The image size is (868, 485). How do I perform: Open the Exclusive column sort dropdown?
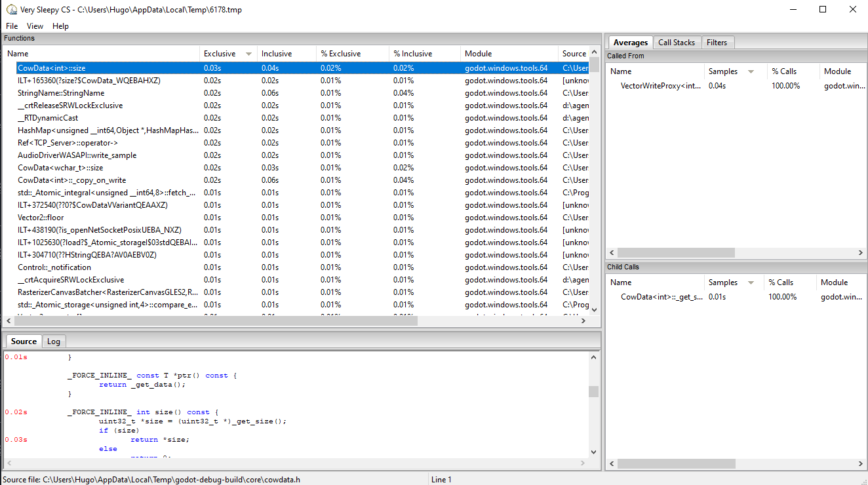pyautogui.click(x=247, y=53)
